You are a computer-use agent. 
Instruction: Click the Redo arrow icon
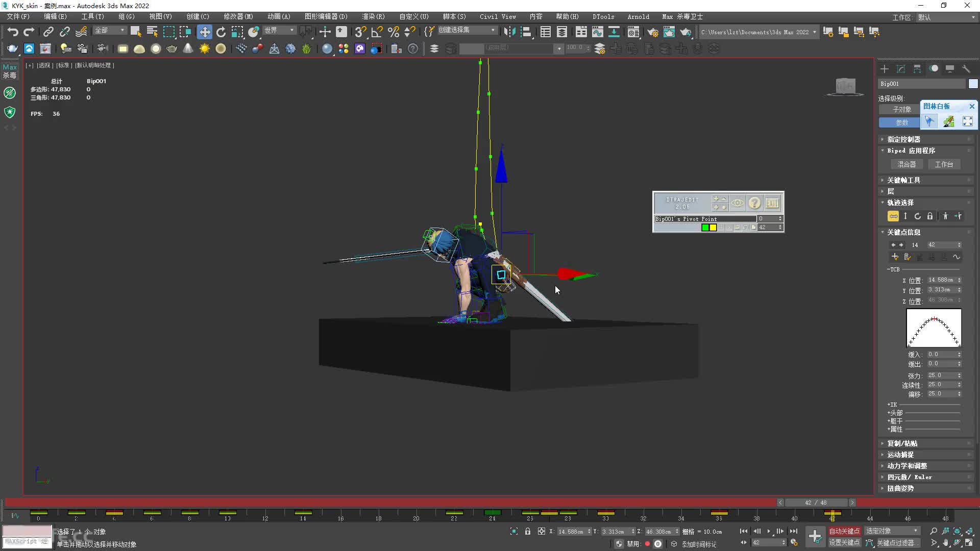tap(29, 32)
